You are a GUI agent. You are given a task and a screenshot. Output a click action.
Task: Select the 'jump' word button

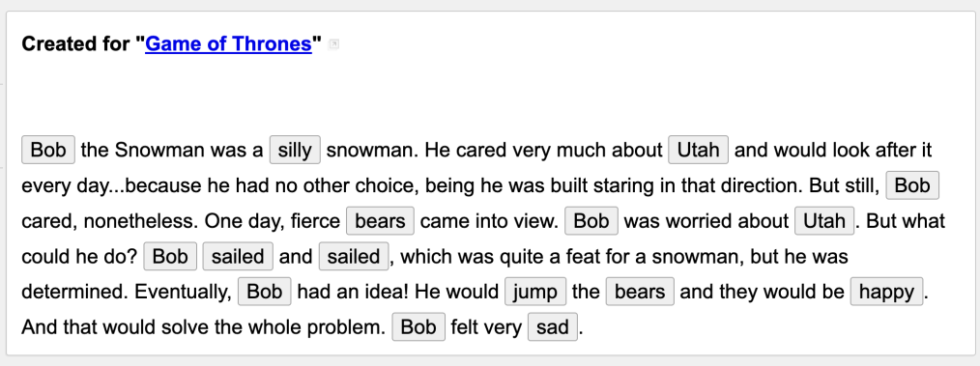click(x=535, y=292)
